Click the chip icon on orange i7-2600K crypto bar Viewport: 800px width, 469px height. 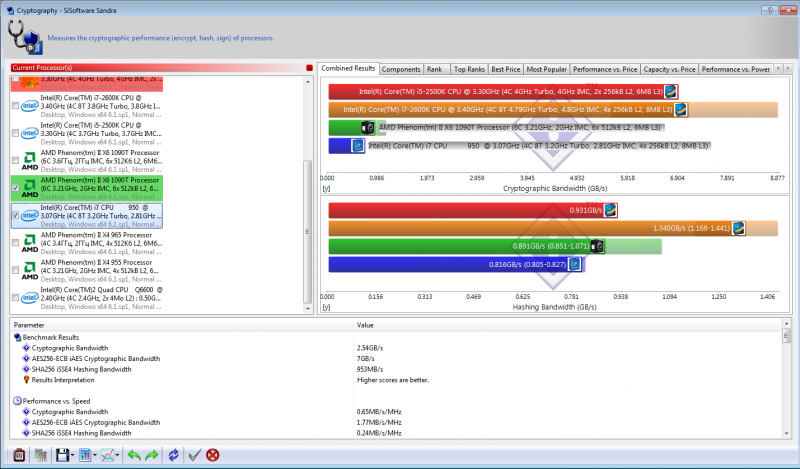click(x=681, y=110)
